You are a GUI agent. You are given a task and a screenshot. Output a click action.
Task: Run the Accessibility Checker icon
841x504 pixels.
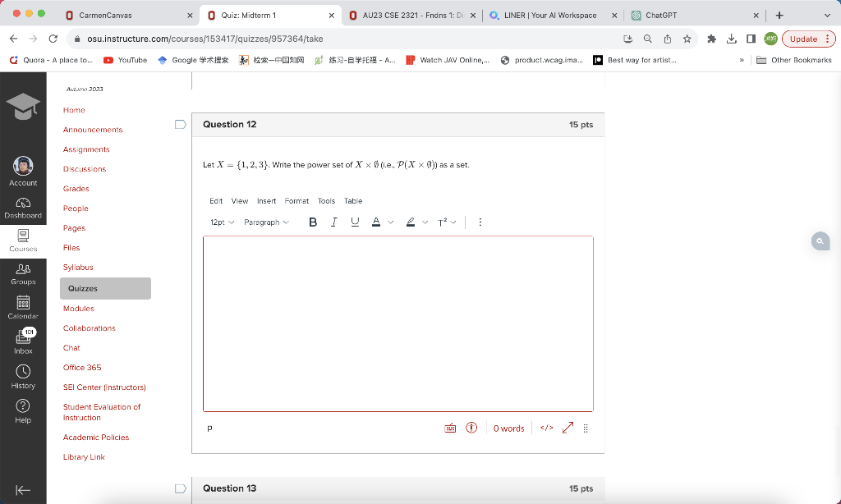tap(471, 428)
